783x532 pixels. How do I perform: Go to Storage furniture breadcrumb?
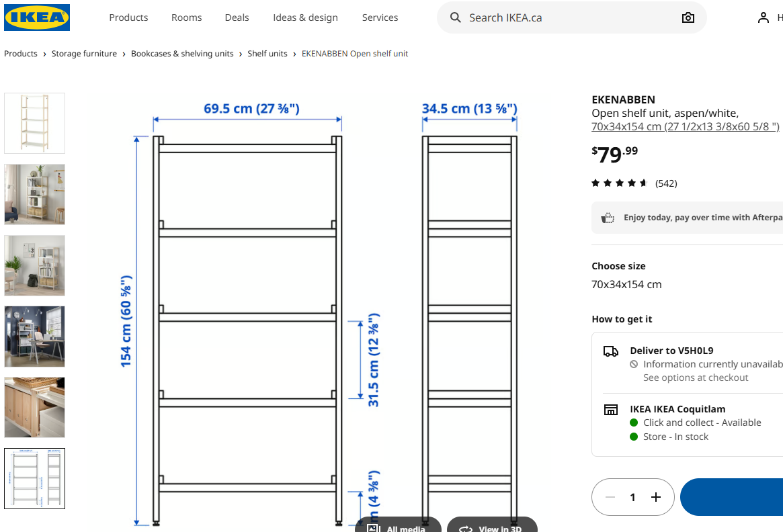coord(84,54)
